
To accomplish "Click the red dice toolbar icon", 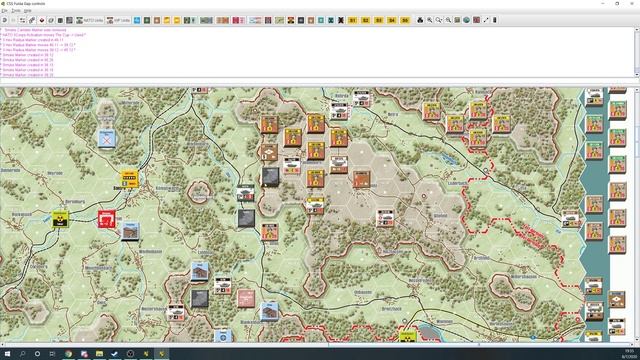I will click(42, 20).
